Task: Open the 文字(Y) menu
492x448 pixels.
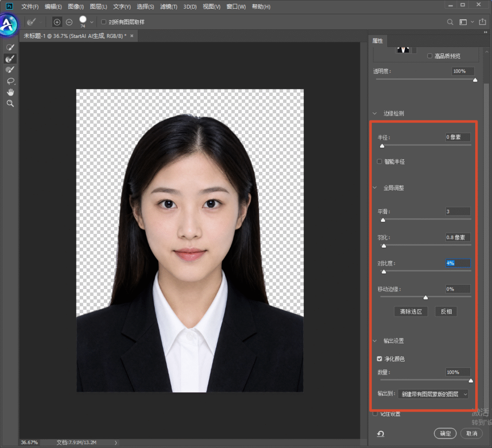Action: (122, 7)
